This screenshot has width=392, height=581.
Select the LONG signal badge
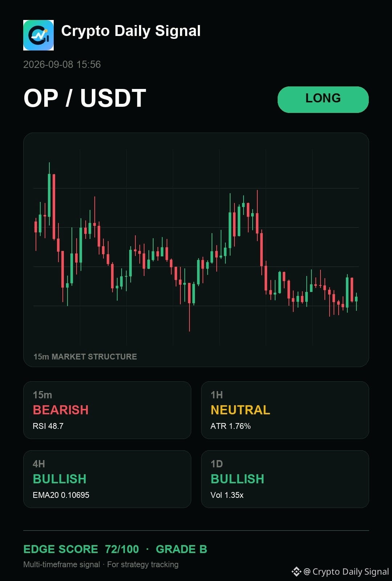point(323,99)
